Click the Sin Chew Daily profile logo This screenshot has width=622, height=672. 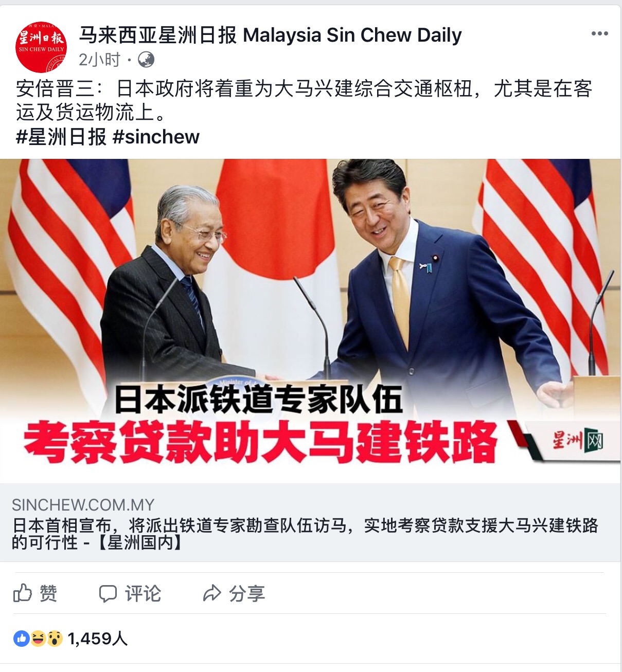point(41,47)
